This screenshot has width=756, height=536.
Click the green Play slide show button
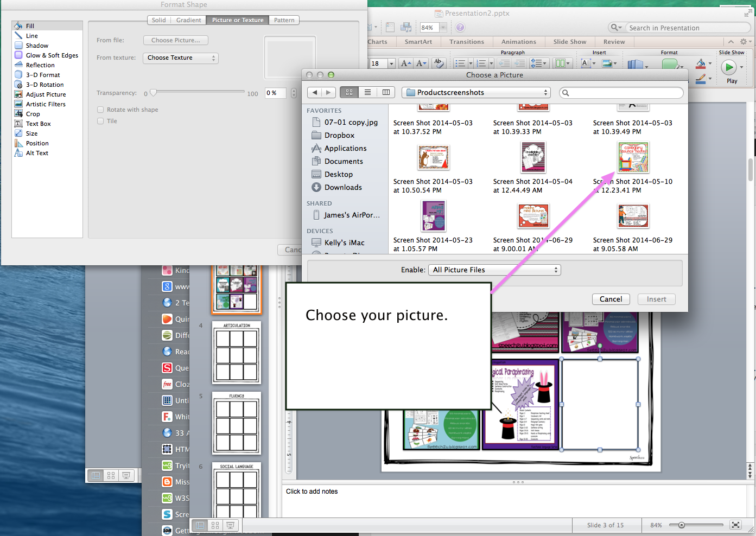click(728, 67)
